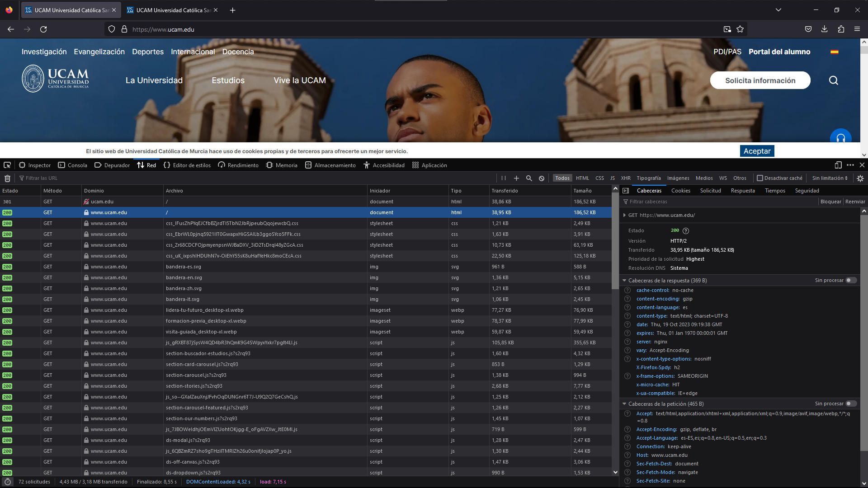Click the element picker icon
Viewport: 868px width, 488px height.
point(7,165)
